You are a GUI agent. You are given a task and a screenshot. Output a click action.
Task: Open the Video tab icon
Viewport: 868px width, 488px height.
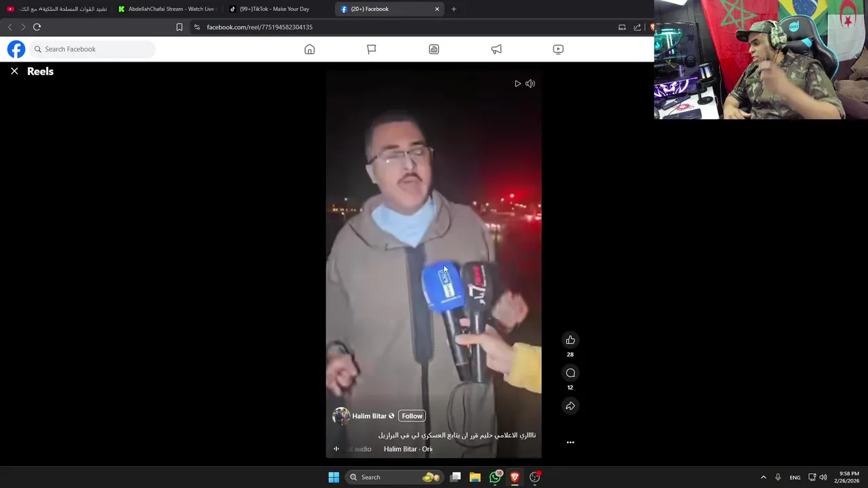pyautogui.click(x=558, y=49)
